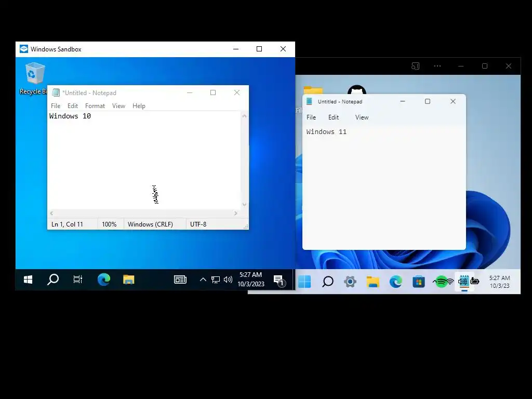The width and height of the screenshot is (532, 399).
Task: Open Settings gear on Windows 11 taskbar
Action: (x=350, y=282)
